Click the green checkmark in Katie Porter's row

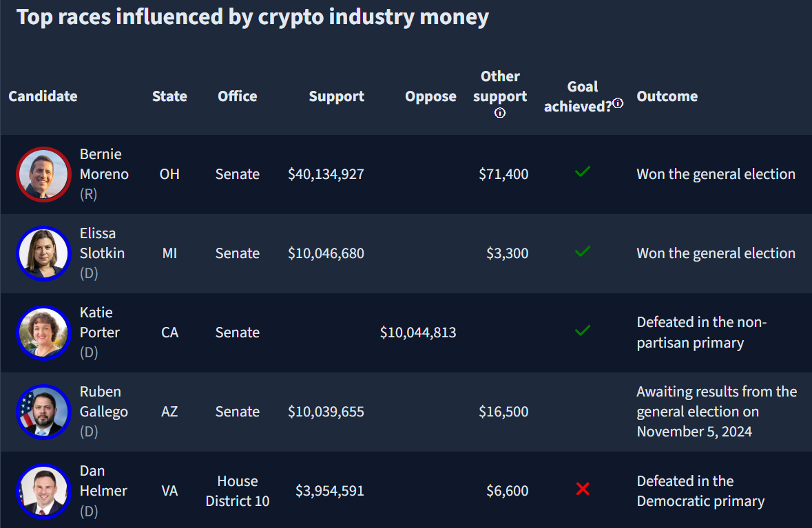pos(583,330)
